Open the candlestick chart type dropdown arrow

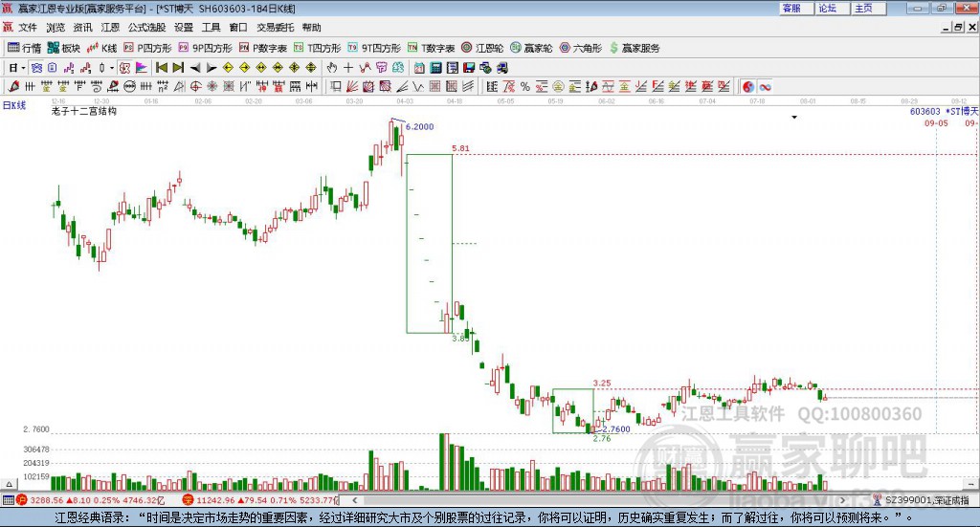pyautogui.click(x=112, y=68)
